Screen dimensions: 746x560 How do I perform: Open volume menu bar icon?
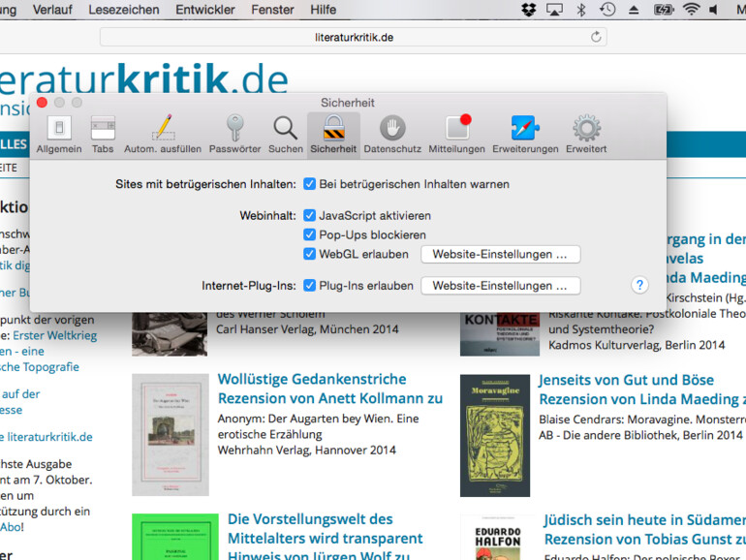tap(713, 10)
